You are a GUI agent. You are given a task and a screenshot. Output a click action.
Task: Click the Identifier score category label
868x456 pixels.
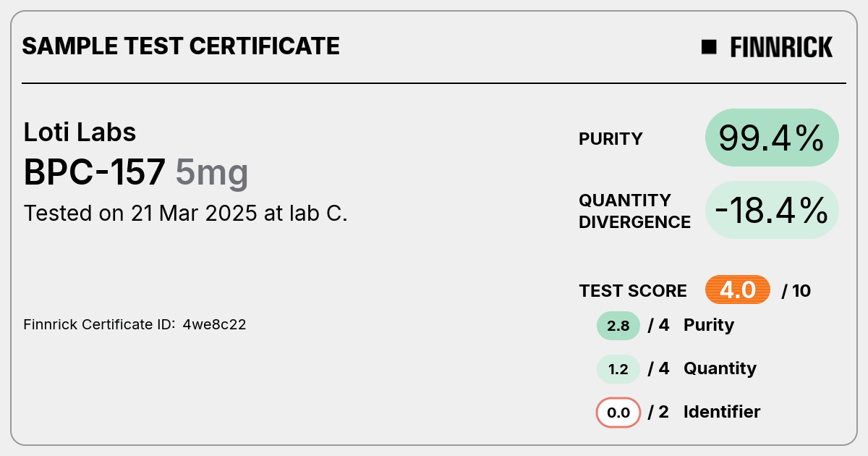(722, 412)
